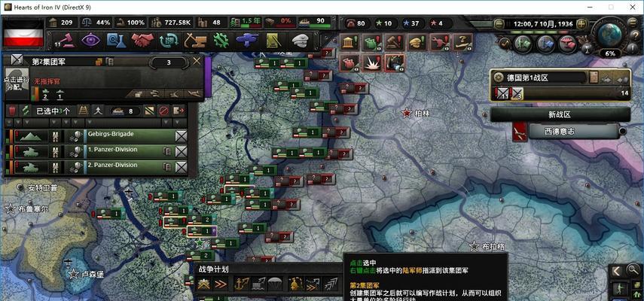Click the 西德意志 air region button
This screenshot has height=301, width=644.
[x=573, y=131]
